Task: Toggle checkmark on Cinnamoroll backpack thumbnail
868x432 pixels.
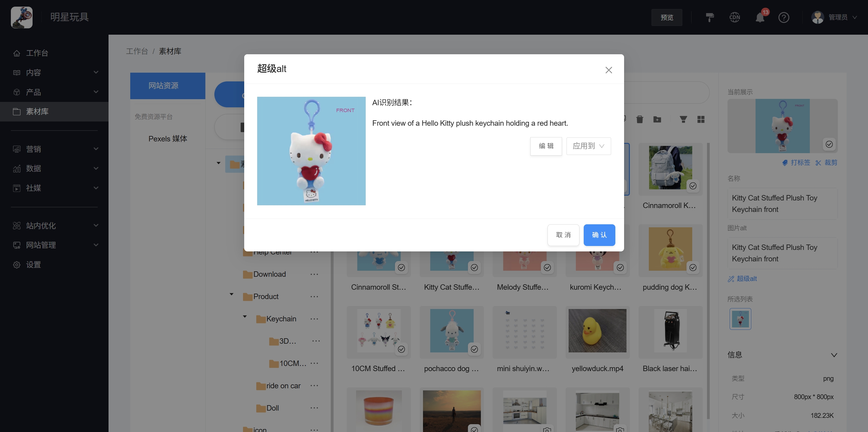Action: coord(693,186)
